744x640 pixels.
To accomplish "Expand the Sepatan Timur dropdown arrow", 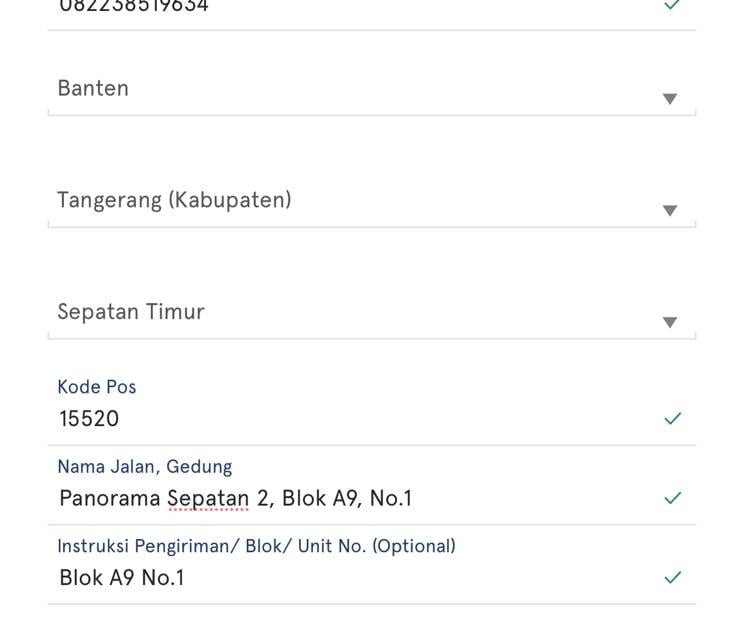I will 670,323.
